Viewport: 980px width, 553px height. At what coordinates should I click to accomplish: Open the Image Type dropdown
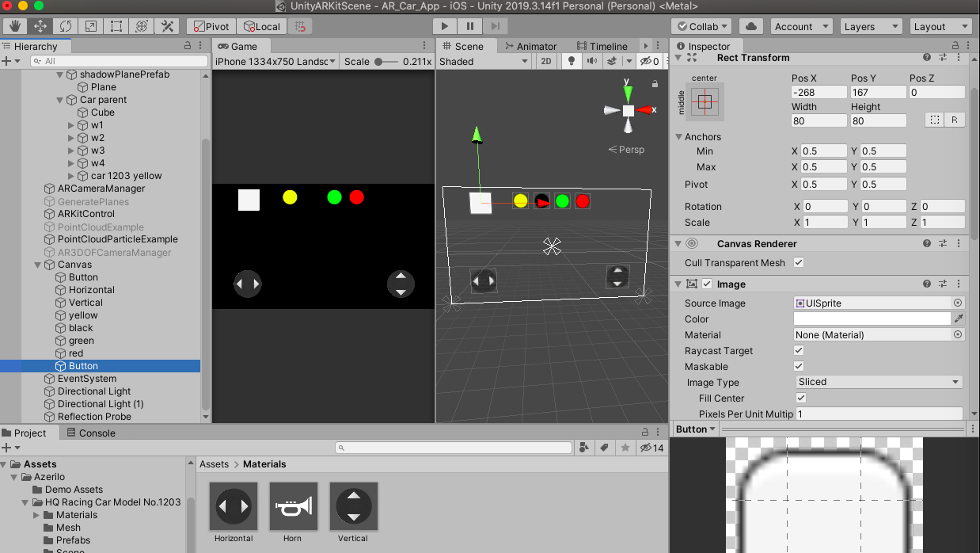click(x=878, y=382)
